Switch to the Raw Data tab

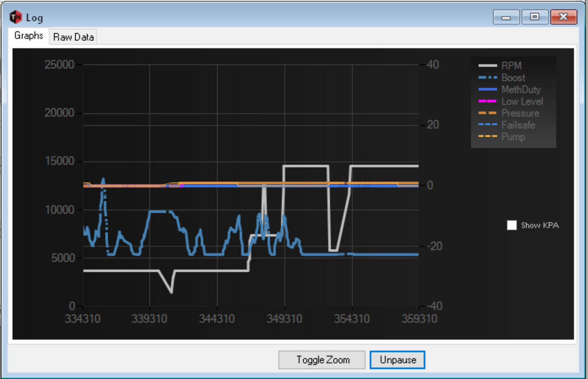tap(73, 37)
